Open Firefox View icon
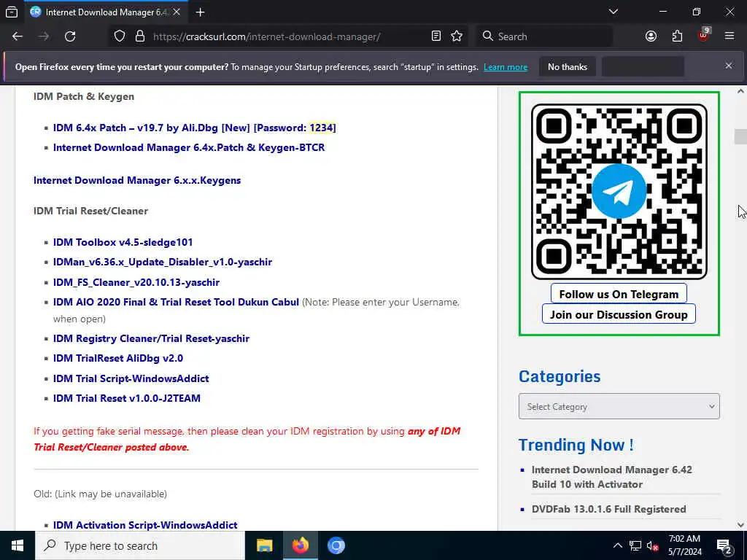 [12, 12]
